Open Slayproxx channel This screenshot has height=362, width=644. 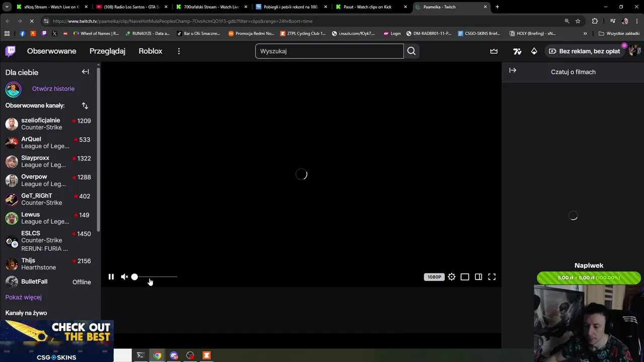(x=49, y=161)
